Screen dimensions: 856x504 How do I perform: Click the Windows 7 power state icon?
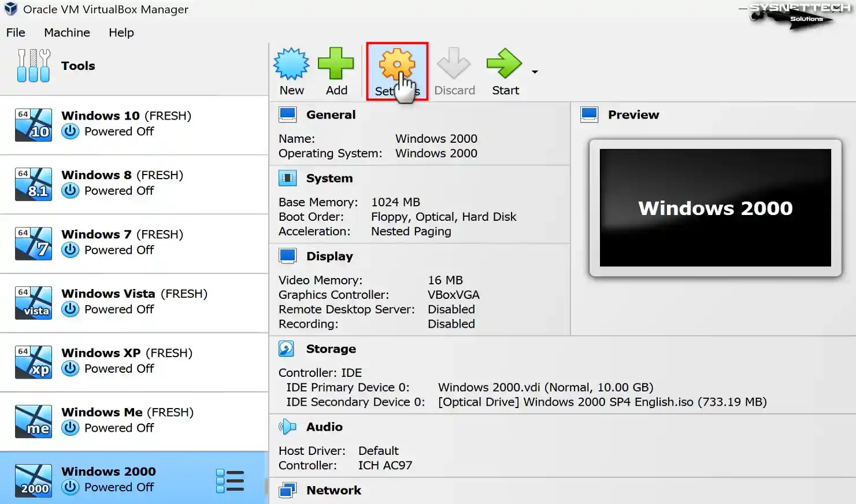coord(71,250)
